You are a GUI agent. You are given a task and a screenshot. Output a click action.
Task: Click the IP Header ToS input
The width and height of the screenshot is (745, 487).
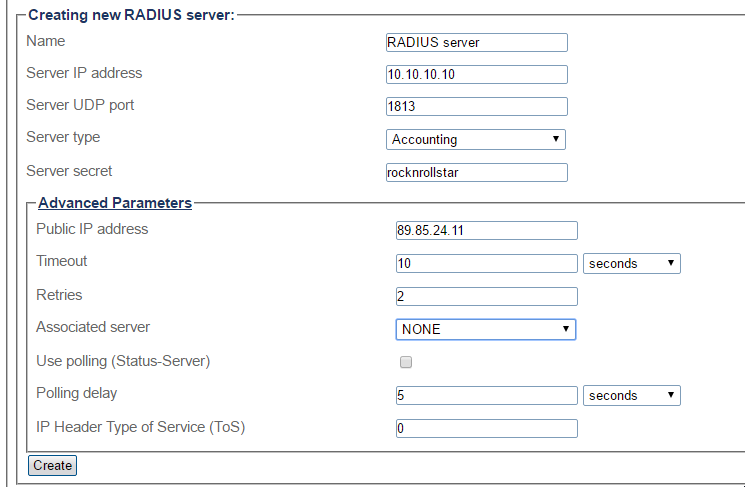click(486, 428)
